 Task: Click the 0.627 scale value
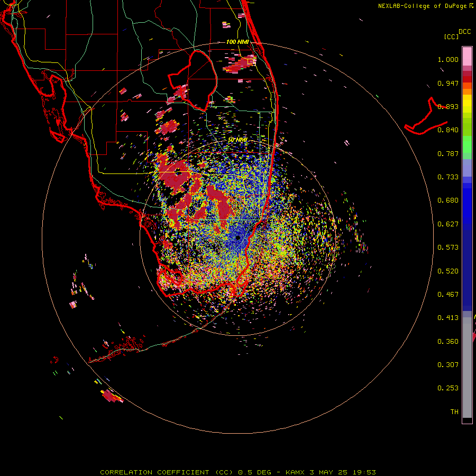point(448,224)
